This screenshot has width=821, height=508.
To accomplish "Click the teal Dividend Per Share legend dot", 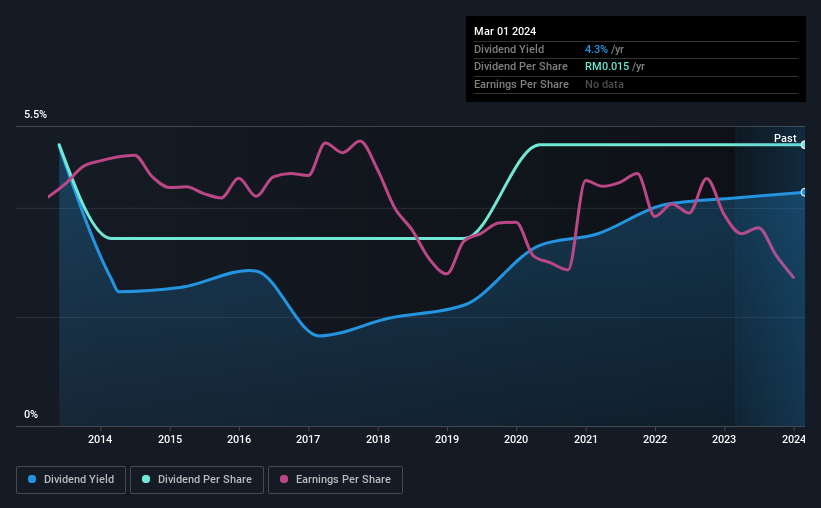I will pyautogui.click(x=147, y=479).
